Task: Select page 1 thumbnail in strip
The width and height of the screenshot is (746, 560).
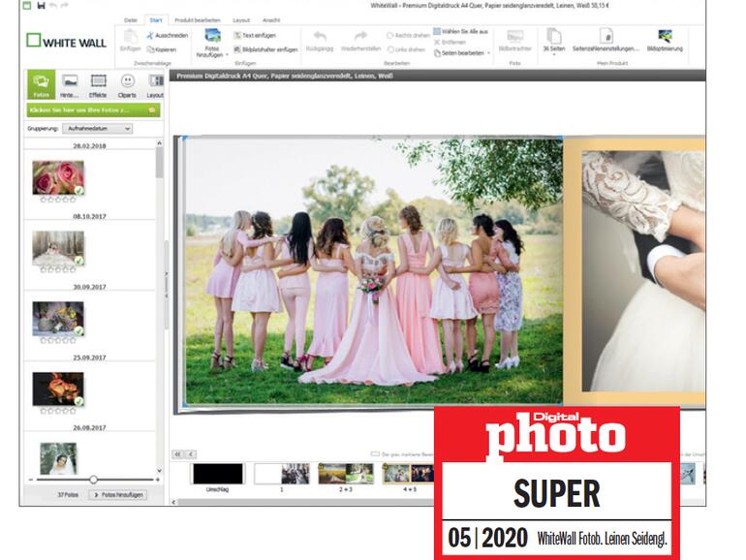Action: pyautogui.click(x=282, y=474)
